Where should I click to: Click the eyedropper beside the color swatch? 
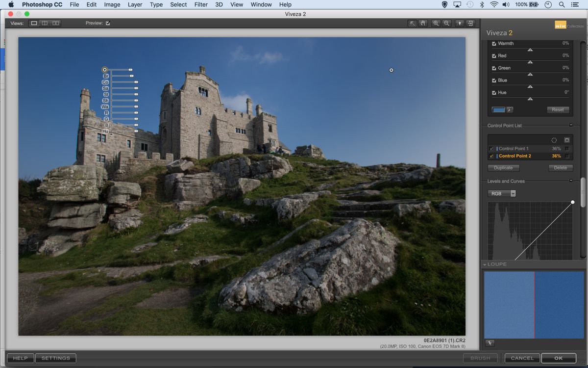(x=511, y=109)
